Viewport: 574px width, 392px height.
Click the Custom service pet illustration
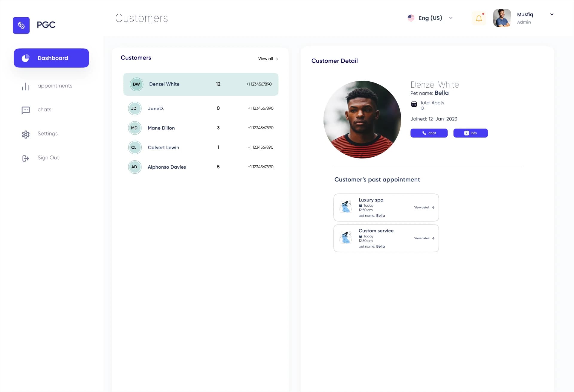pyautogui.click(x=346, y=237)
